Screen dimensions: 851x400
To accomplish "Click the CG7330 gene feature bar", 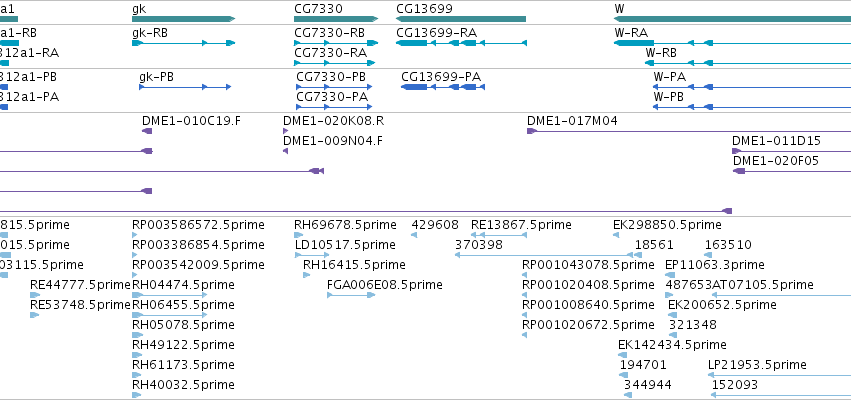I will point(336,19).
